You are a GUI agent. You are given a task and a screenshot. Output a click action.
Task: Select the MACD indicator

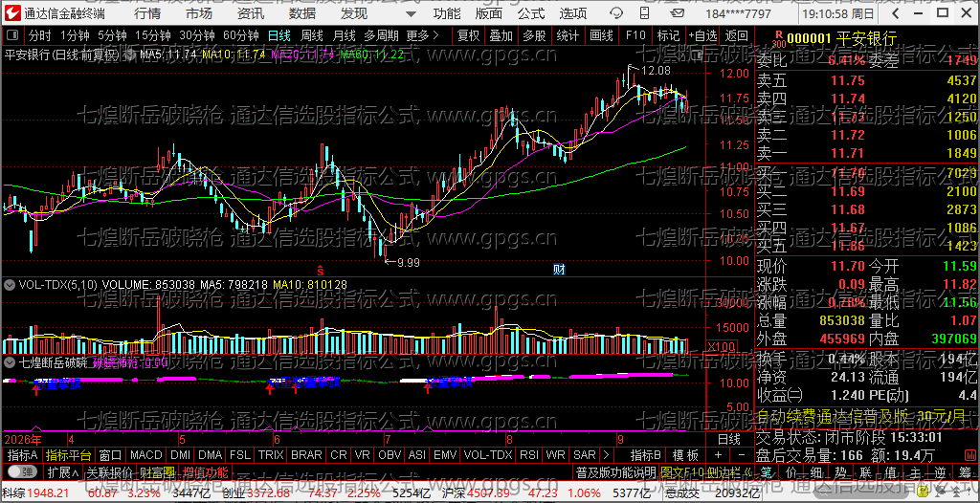pyautogui.click(x=146, y=455)
